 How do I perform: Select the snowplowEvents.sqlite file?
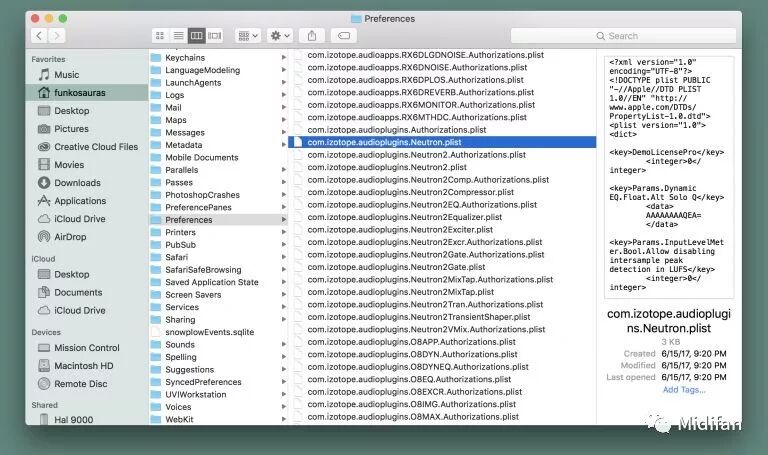click(x=218, y=332)
